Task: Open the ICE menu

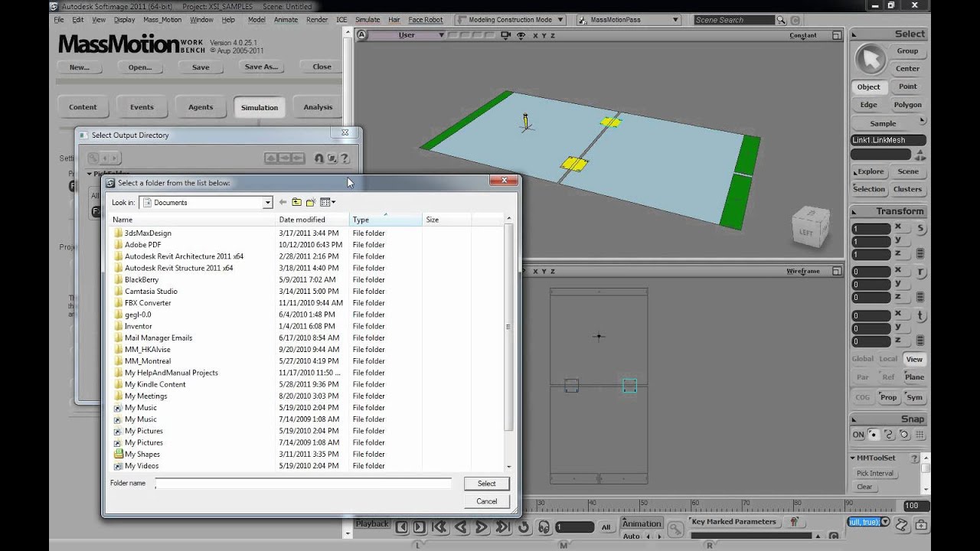Action: coord(341,20)
